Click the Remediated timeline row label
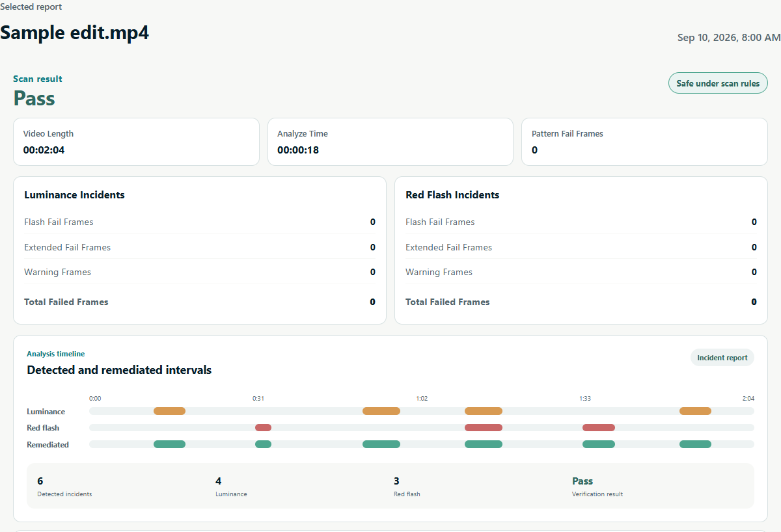The height and width of the screenshot is (532, 781). point(48,445)
